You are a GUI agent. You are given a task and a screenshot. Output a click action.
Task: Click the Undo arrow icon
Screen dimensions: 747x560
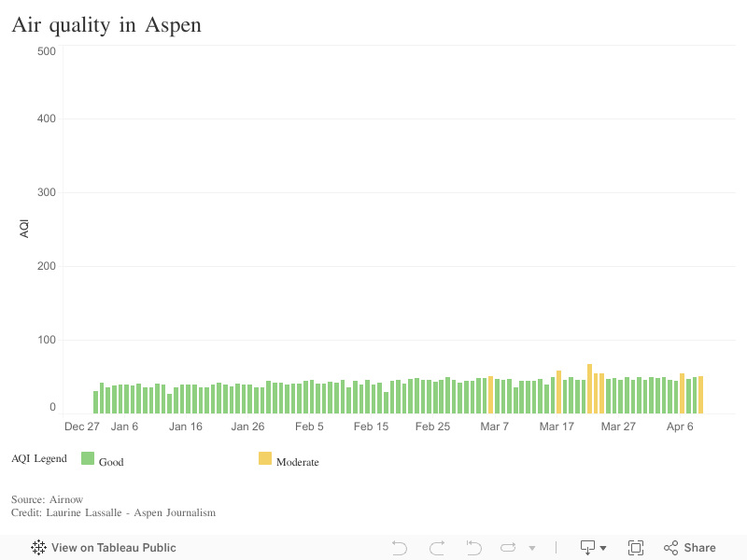coord(400,548)
